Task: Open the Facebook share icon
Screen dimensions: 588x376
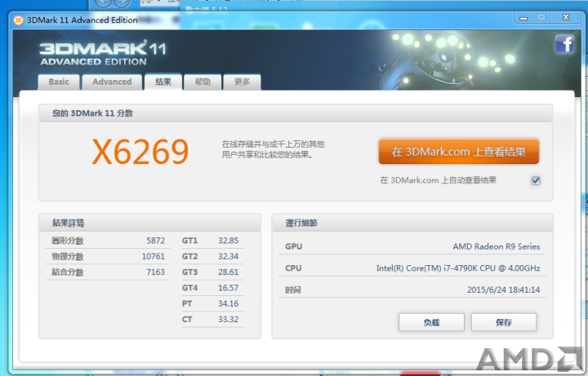Action: 564,44
